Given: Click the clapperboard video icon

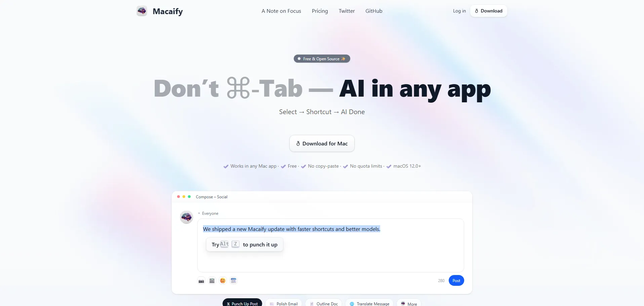Looking at the screenshot, I should [x=212, y=281].
